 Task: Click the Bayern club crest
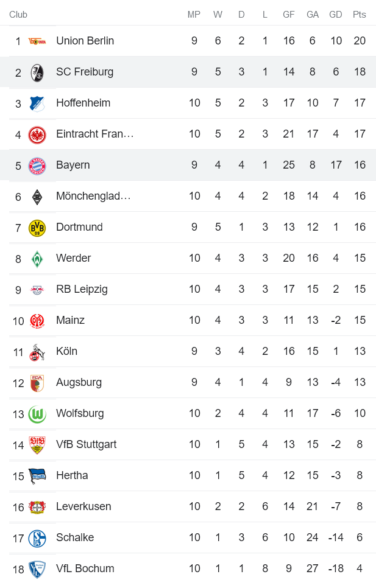tap(37, 165)
